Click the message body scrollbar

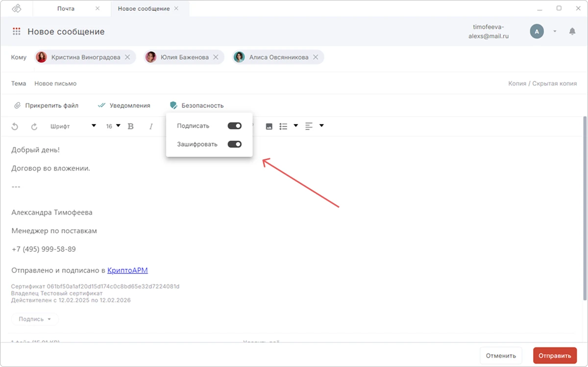[x=585, y=208]
